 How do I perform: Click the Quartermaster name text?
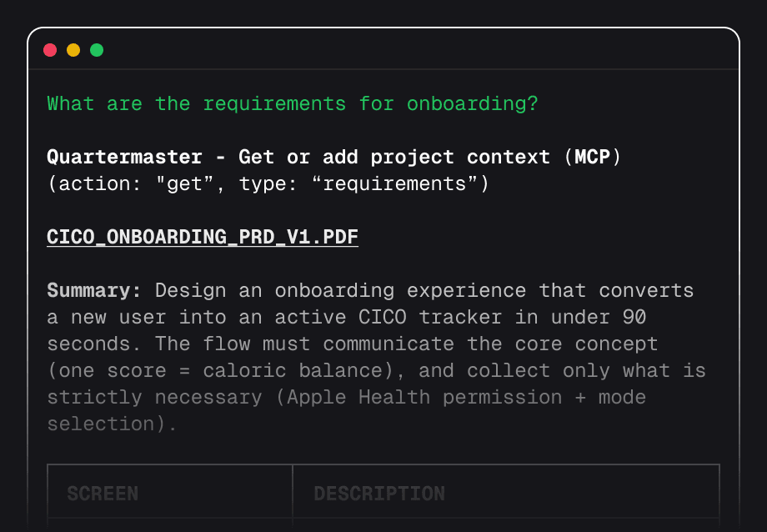pyautogui.click(x=123, y=157)
